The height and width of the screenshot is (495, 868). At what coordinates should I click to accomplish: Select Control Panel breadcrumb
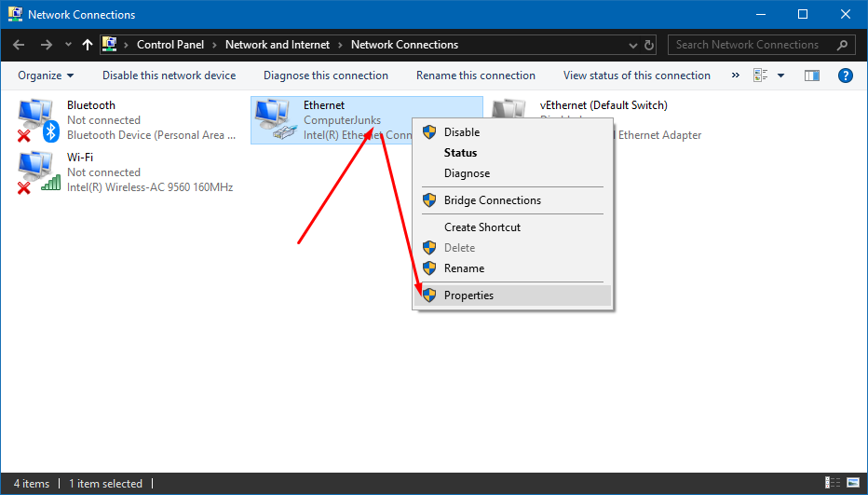click(170, 45)
